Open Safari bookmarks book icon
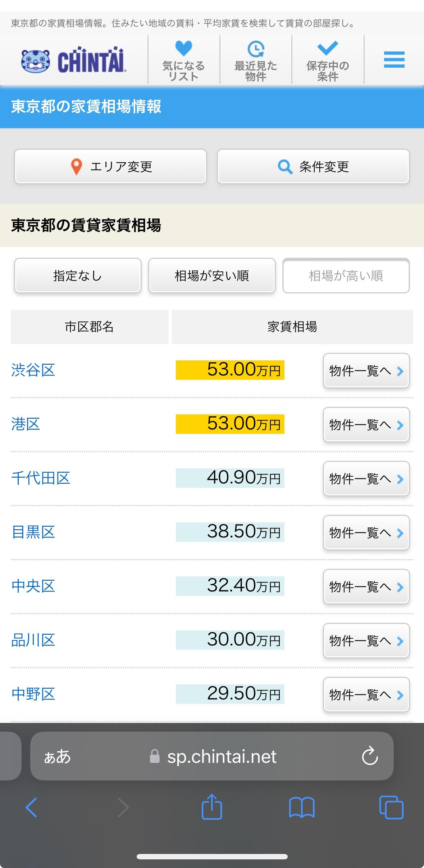 pyautogui.click(x=302, y=807)
